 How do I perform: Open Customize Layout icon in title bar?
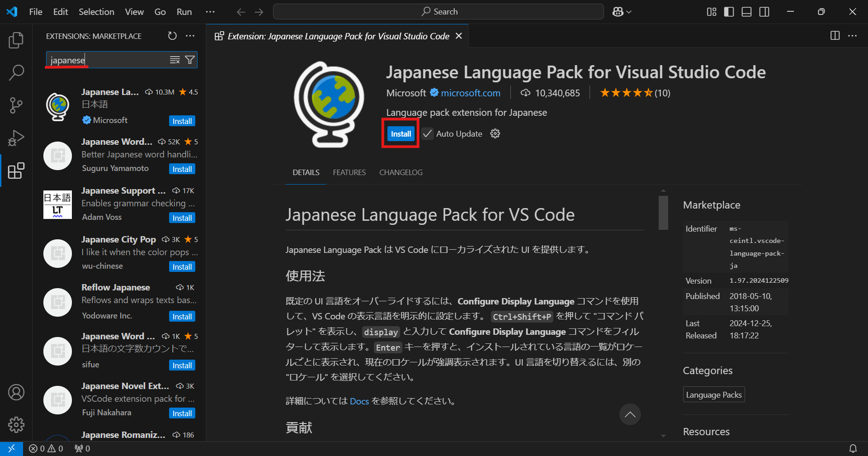[x=712, y=12]
